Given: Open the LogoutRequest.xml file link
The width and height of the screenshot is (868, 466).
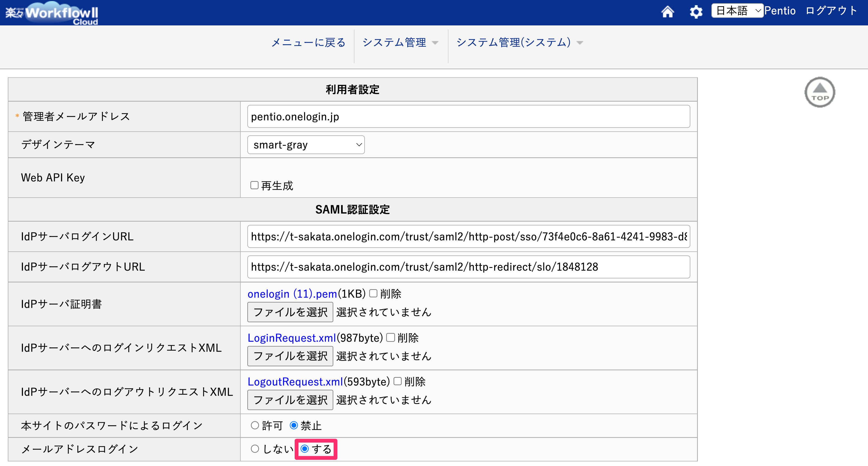Looking at the screenshot, I should coord(295,381).
